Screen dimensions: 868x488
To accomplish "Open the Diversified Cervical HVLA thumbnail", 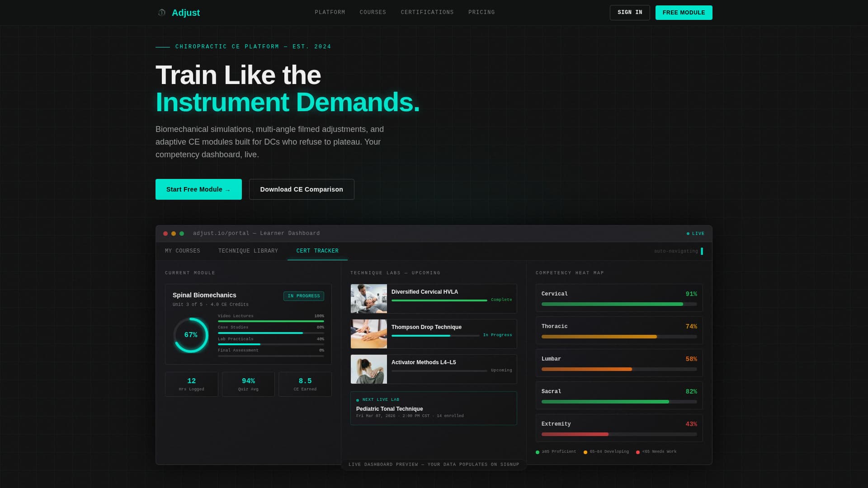I will click(369, 299).
